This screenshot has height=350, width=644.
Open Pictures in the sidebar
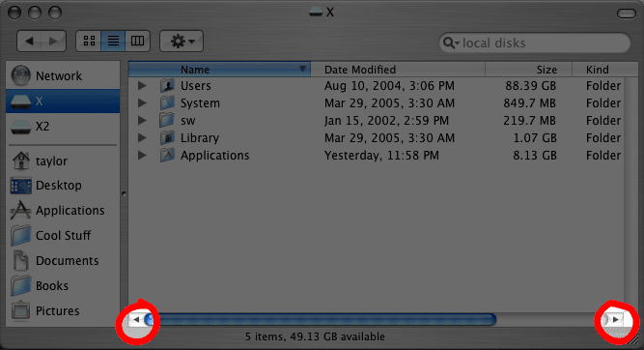point(63,311)
